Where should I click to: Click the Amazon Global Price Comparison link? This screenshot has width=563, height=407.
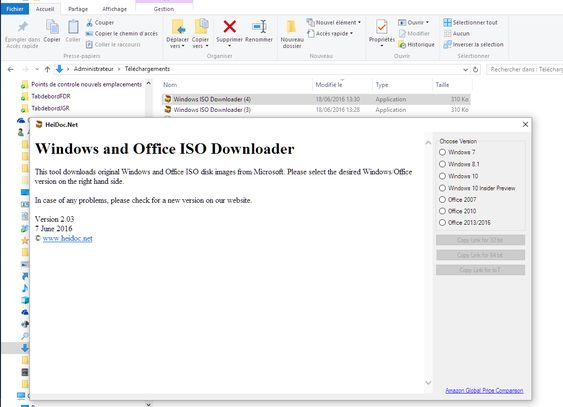pos(484,390)
